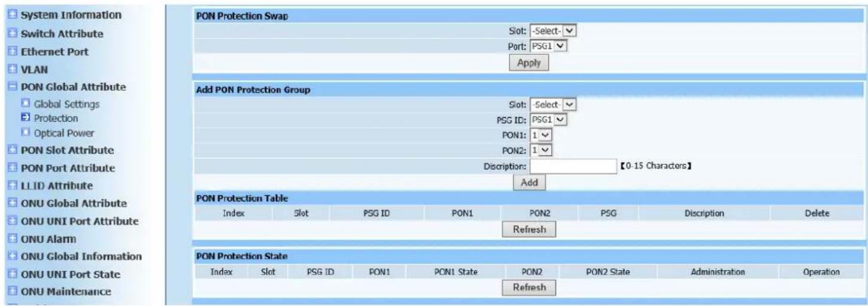868x306 pixels.
Task: Expand the ONU UNI Port State plus icon
Action: [13, 274]
